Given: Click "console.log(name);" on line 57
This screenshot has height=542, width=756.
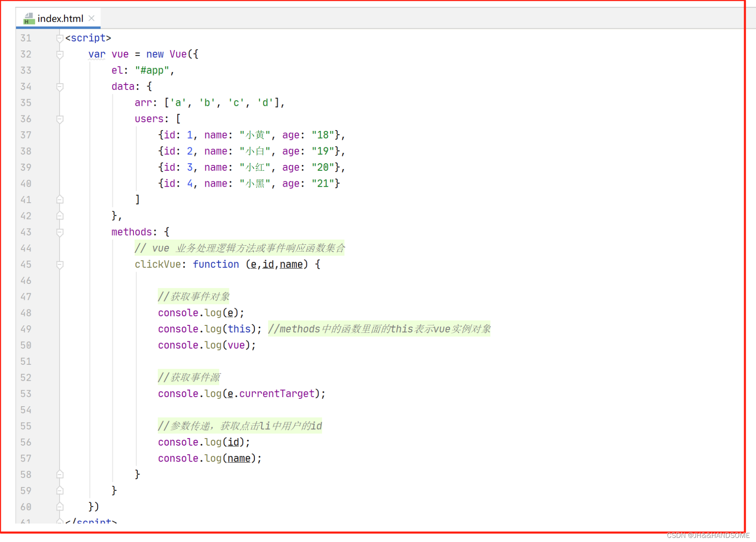Looking at the screenshot, I should tap(210, 459).
